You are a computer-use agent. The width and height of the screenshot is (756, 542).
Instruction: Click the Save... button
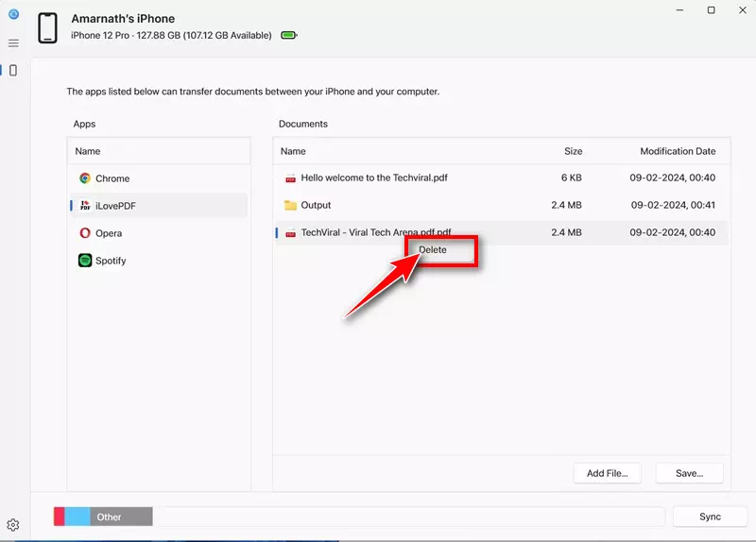point(690,474)
